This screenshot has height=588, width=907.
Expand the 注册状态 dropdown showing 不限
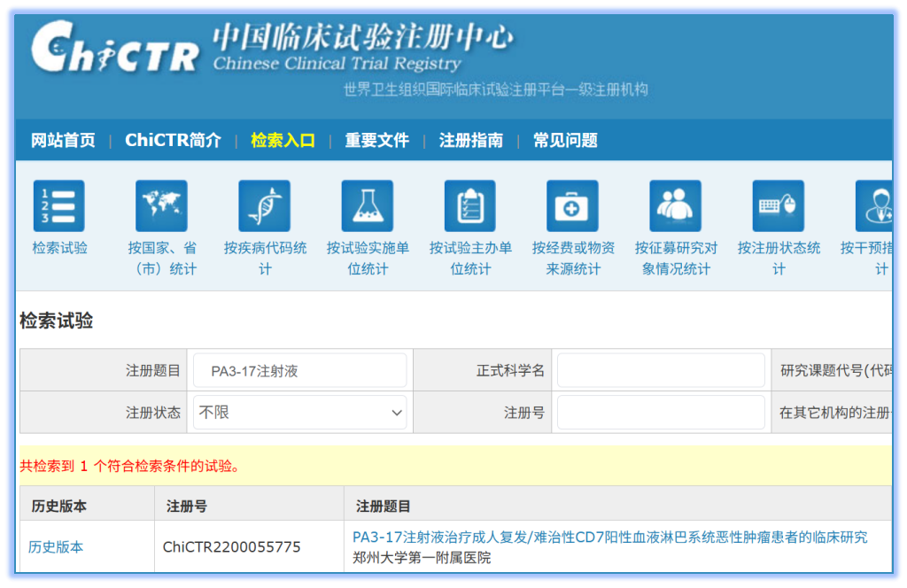coord(299,413)
